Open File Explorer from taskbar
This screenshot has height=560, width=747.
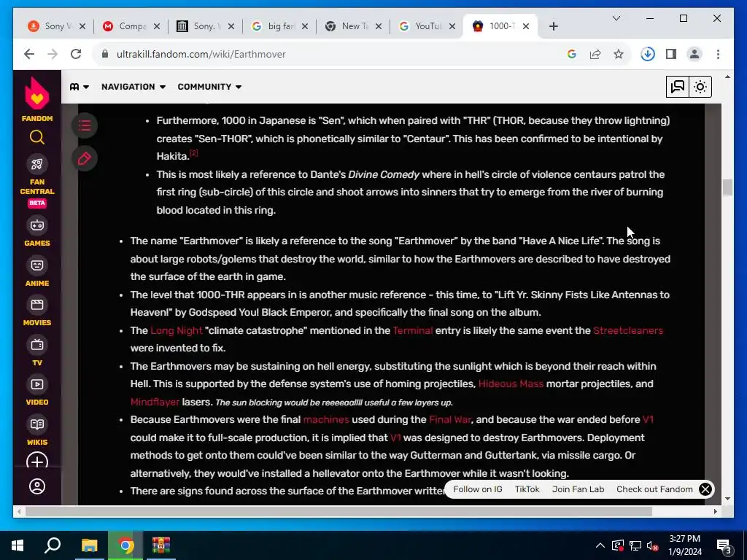click(89, 545)
